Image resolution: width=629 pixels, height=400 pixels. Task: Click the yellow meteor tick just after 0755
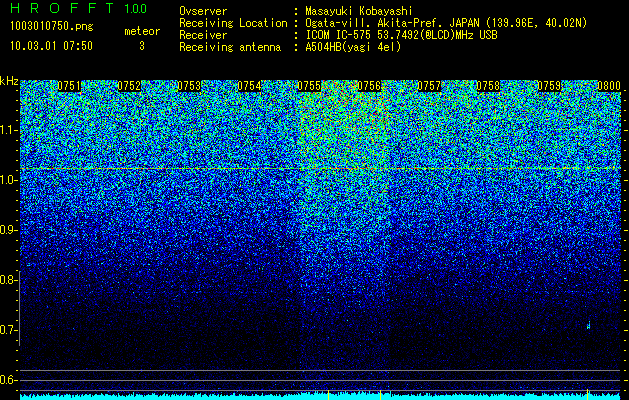tap(329, 394)
